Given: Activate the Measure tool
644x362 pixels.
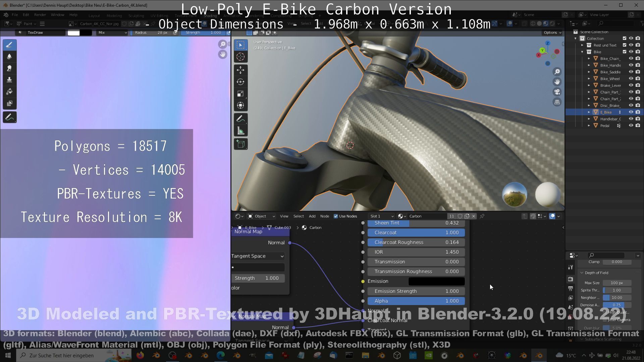Looking at the screenshot, I should coord(240,131).
